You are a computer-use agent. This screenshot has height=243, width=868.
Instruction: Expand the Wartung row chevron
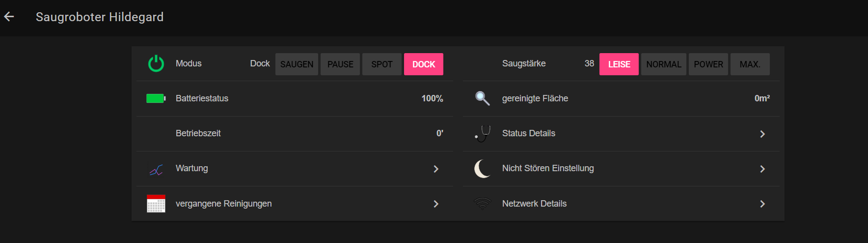tap(436, 169)
